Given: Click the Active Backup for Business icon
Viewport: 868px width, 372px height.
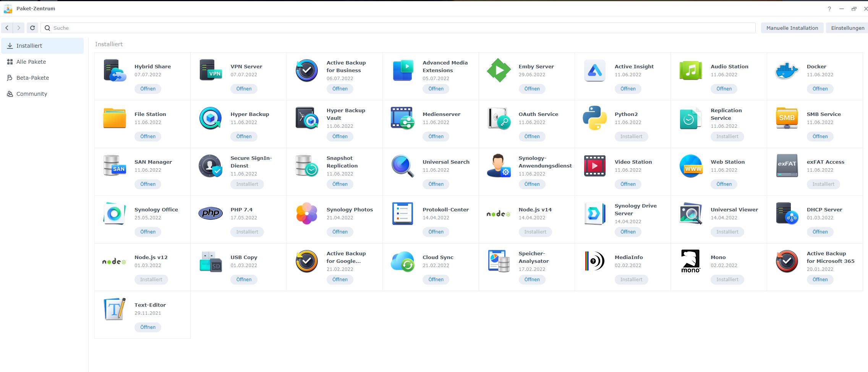Looking at the screenshot, I should pyautogui.click(x=307, y=70).
